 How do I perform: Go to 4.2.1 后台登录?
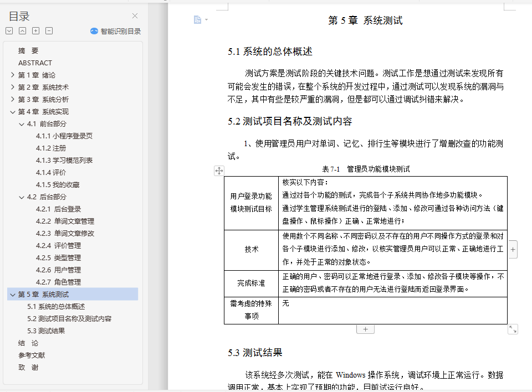pyautogui.click(x=58, y=209)
